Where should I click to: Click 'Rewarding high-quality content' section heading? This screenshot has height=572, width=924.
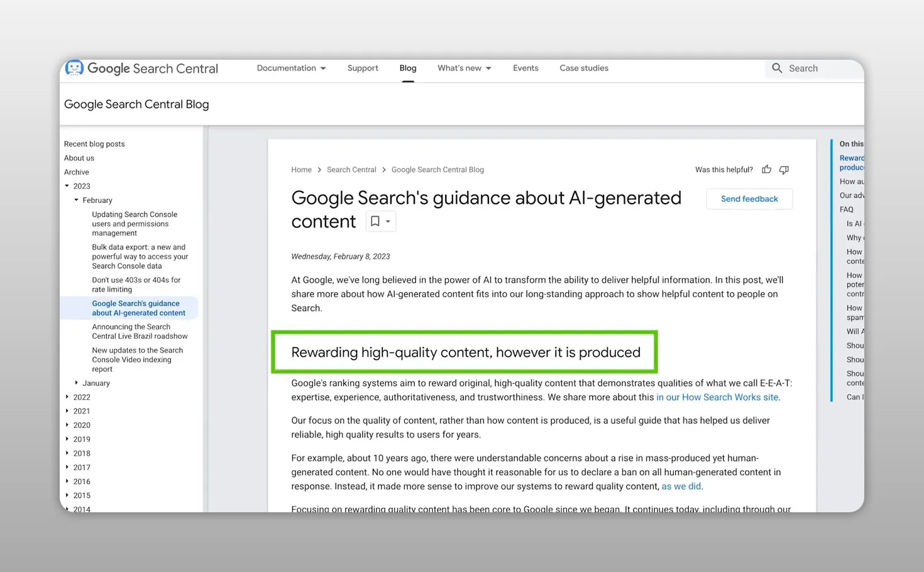click(x=466, y=352)
